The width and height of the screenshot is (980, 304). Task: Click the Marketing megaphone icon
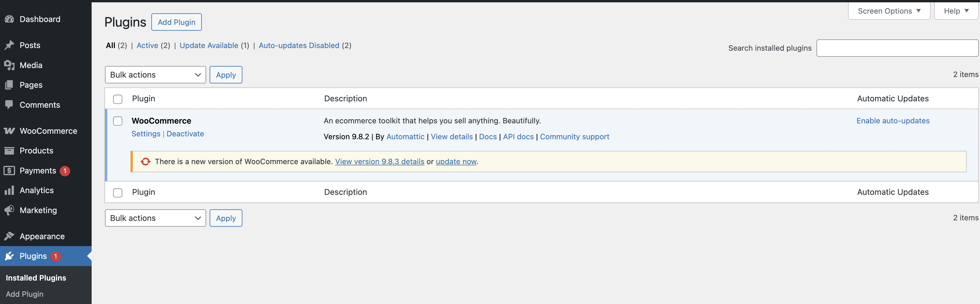(x=9, y=210)
